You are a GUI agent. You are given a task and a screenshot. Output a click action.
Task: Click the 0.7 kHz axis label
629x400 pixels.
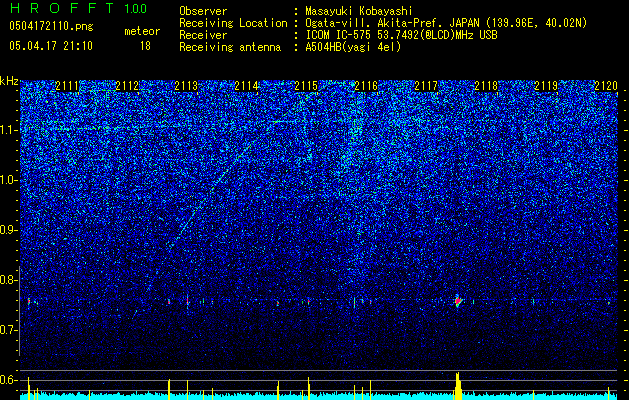point(8,330)
